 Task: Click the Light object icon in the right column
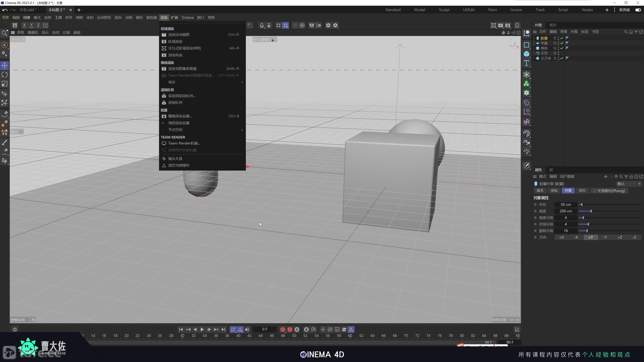tap(527, 152)
